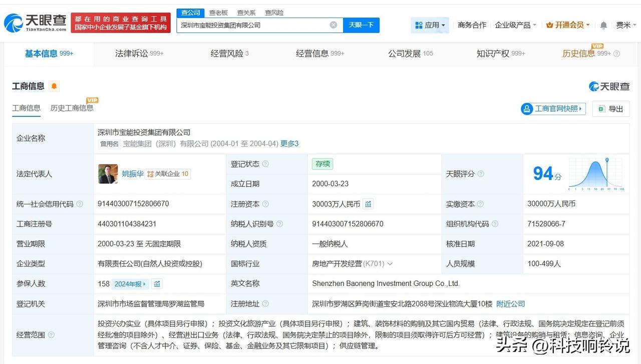Click the 导出 export button
The width and height of the screenshot is (641, 364).
coord(611,109)
